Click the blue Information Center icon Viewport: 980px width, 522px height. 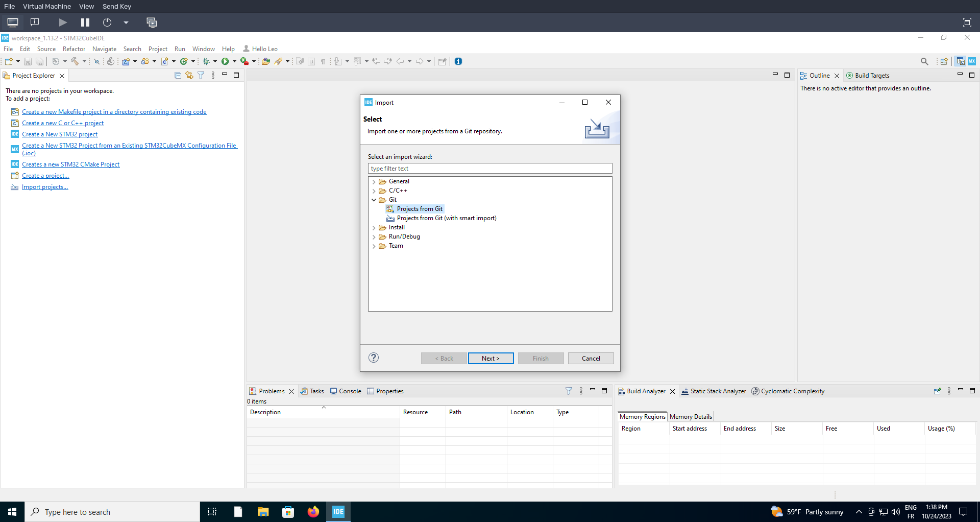coord(458,61)
